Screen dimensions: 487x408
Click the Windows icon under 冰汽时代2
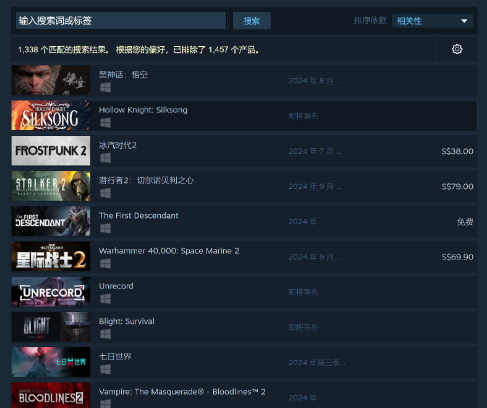point(105,158)
